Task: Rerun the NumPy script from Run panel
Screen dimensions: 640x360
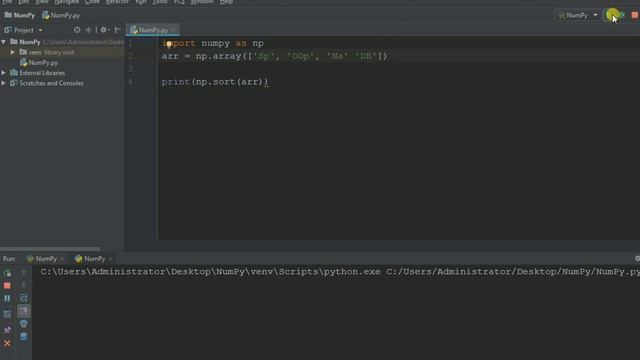Action: pyautogui.click(x=7, y=273)
